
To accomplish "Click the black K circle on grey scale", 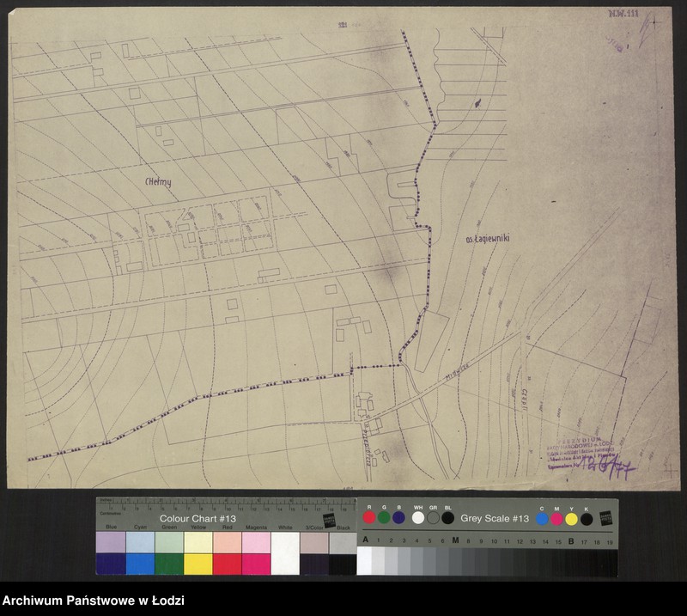I will click(x=587, y=519).
